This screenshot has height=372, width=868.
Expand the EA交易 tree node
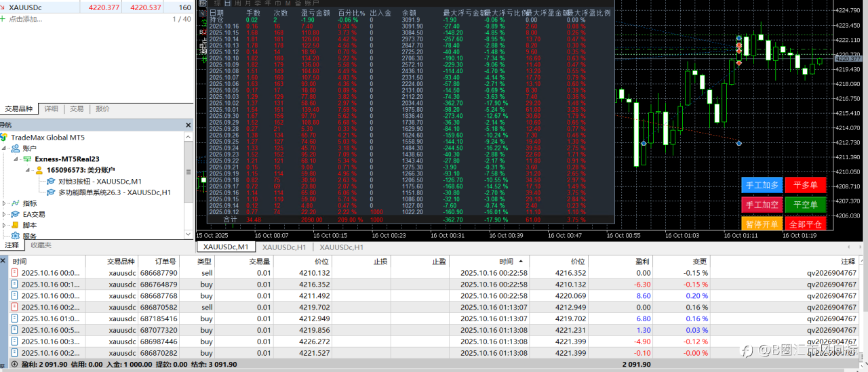pos(5,214)
